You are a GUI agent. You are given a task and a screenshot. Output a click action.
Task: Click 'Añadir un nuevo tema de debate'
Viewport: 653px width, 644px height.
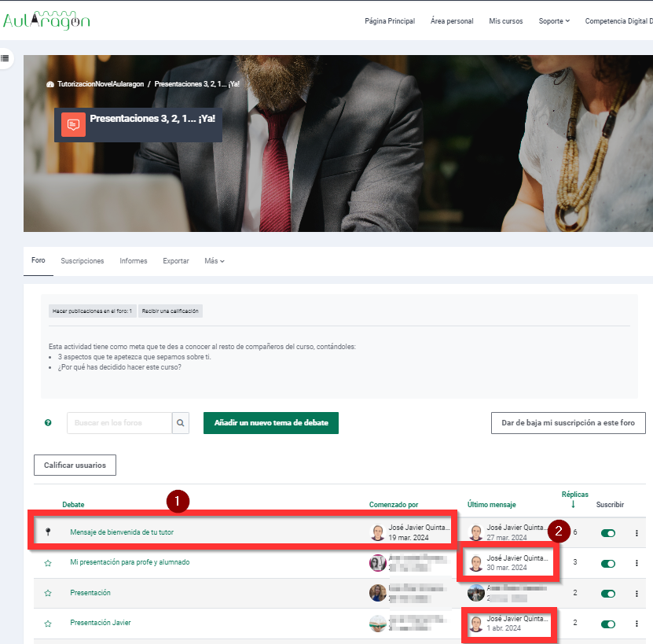[271, 423]
